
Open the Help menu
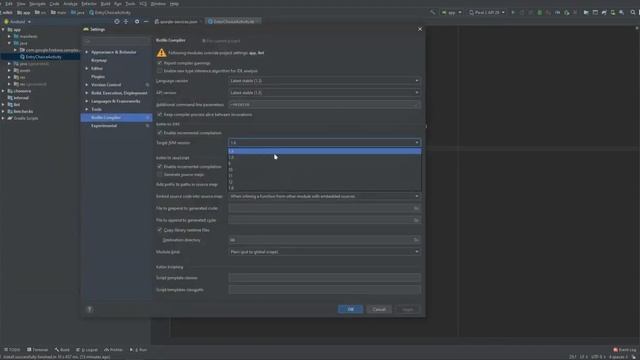tap(174, 4)
